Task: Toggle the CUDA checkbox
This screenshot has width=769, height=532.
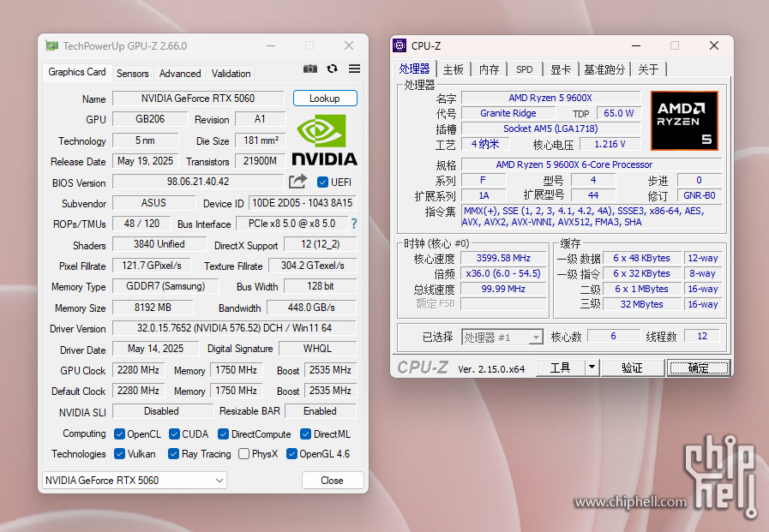Action: (174, 434)
